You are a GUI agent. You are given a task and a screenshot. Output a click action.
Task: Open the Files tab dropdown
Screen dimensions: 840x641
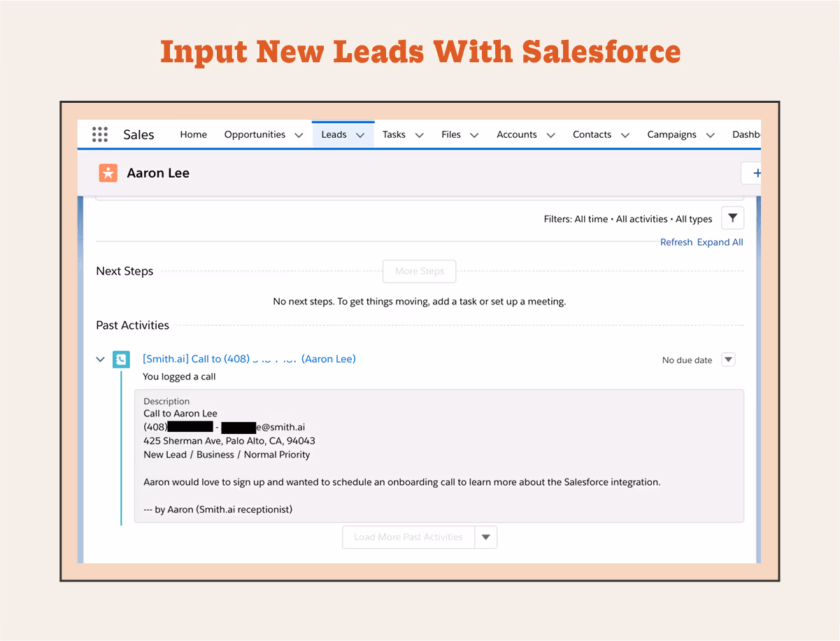[474, 134]
